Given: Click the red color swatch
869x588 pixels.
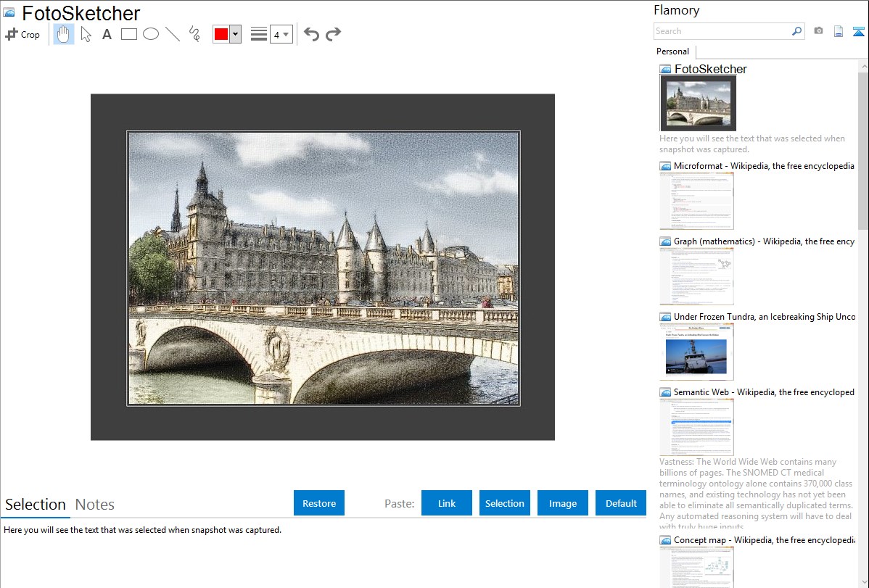Looking at the screenshot, I should pos(221,34).
